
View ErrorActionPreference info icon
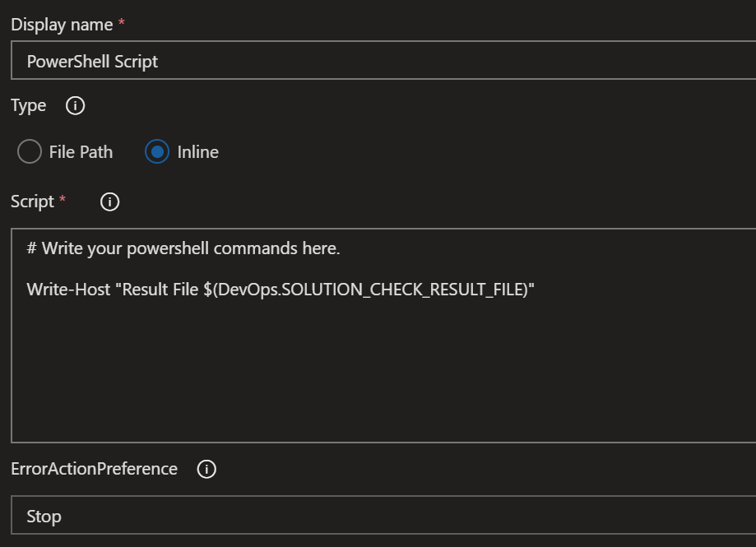[x=206, y=469]
